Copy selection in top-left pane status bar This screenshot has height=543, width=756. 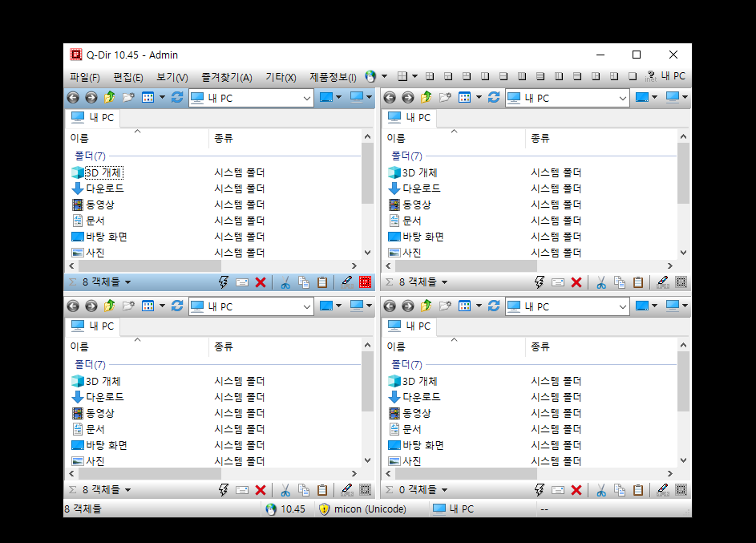coord(304,282)
